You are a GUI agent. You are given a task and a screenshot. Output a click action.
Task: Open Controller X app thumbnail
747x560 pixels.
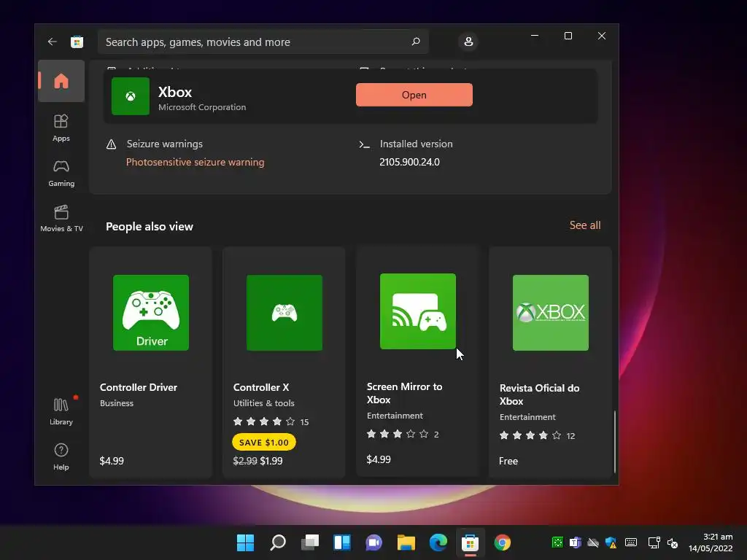(284, 312)
